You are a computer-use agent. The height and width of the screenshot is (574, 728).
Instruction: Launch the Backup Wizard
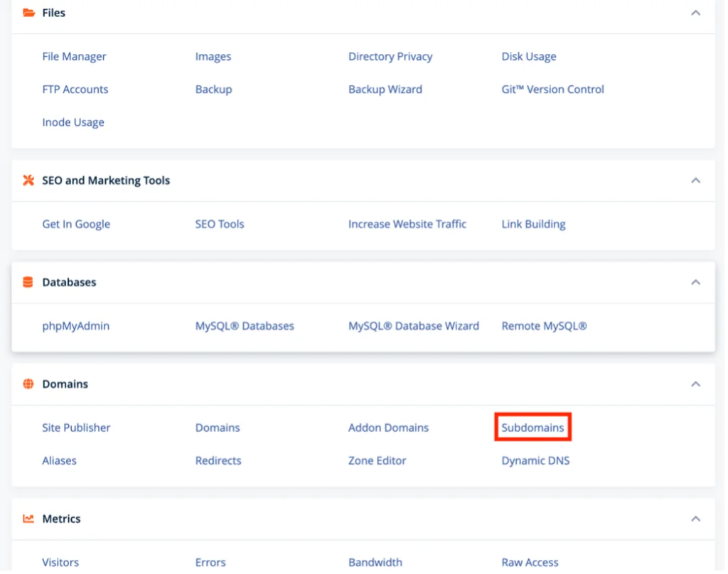point(385,89)
